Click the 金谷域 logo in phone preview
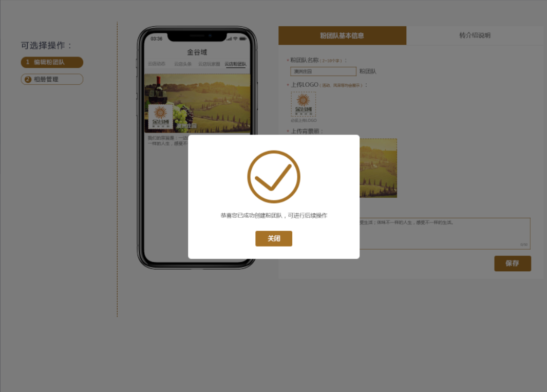The width and height of the screenshot is (547, 392). click(160, 117)
